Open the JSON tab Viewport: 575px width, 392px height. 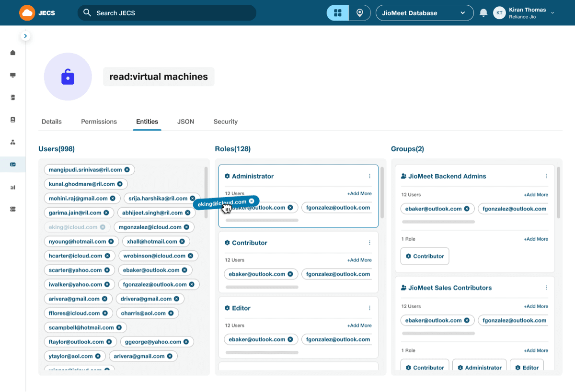pyautogui.click(x=186, y=122)
